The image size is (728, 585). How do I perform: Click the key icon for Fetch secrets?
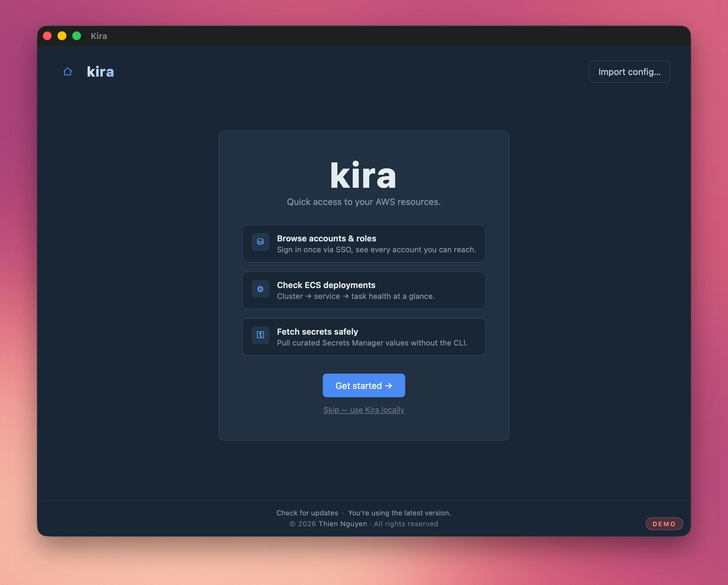pos(260,335)
